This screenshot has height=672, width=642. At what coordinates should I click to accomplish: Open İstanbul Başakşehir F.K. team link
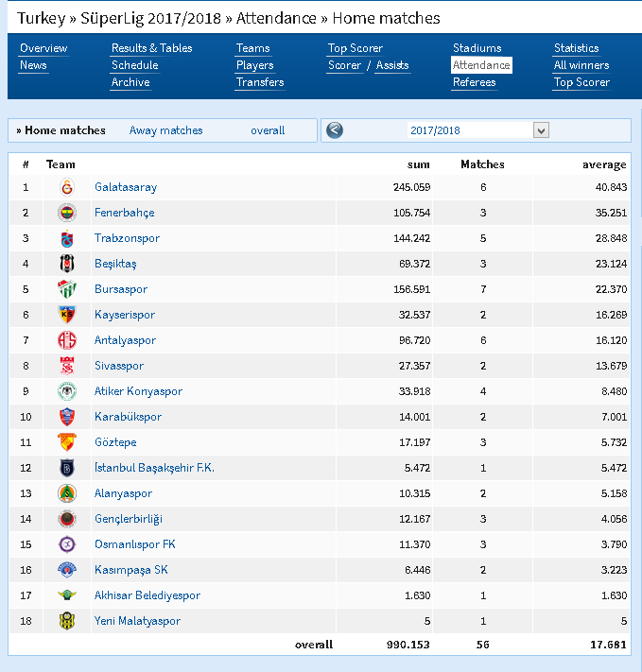click(x=154, y=468)
